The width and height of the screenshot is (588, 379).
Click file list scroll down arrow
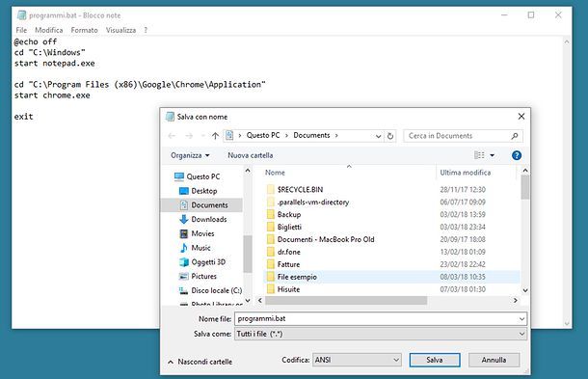tap(525, 290)
